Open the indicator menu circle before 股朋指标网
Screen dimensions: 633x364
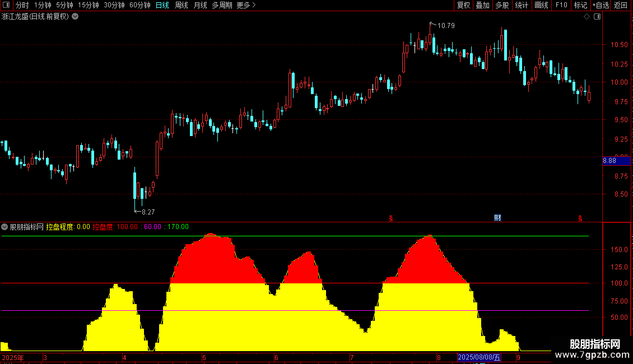[4, 227]
